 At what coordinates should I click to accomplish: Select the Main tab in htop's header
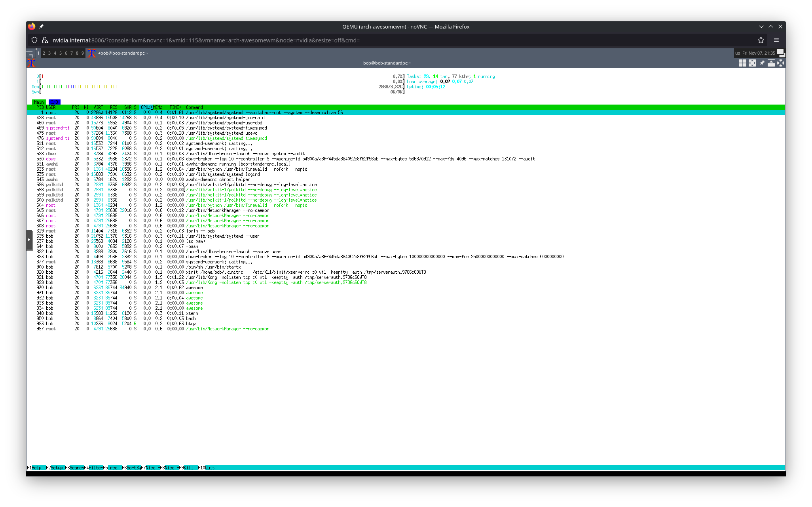pos(39,102)
